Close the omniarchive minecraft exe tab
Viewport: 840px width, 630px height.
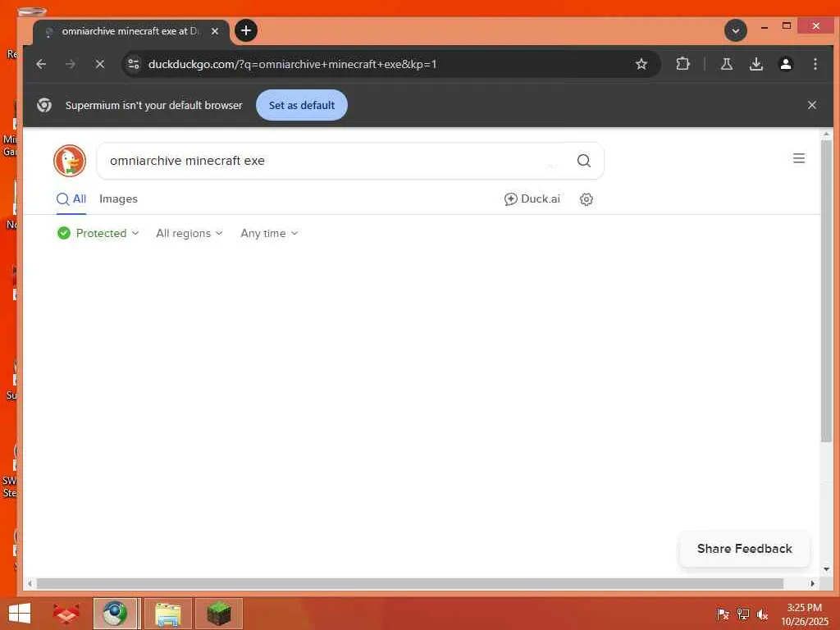click(215, 31)
